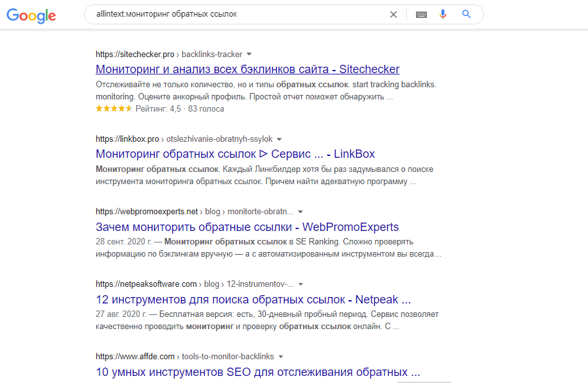Click the star rating under Sitechecker result
The image size is (588, 383).
tap(114, 108)
